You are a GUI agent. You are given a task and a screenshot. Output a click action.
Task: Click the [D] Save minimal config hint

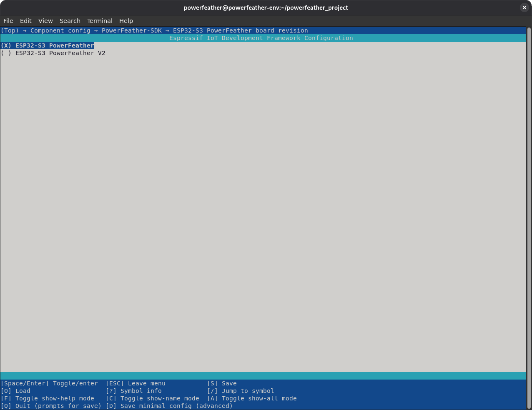(x=169, y=406)
